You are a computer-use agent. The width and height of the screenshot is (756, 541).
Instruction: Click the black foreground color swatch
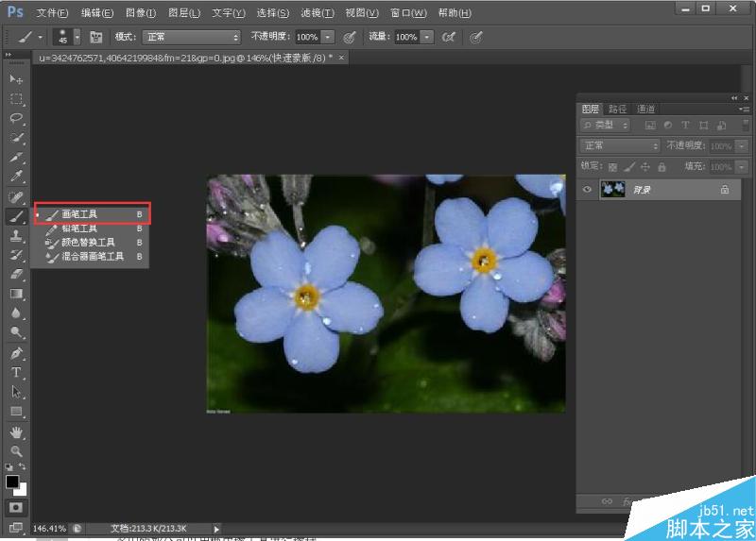[12, 482]
